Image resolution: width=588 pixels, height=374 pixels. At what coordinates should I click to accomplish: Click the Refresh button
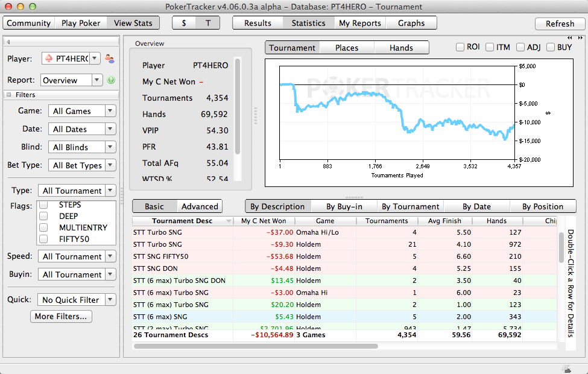pyautogui.click(x=560, y=24)
